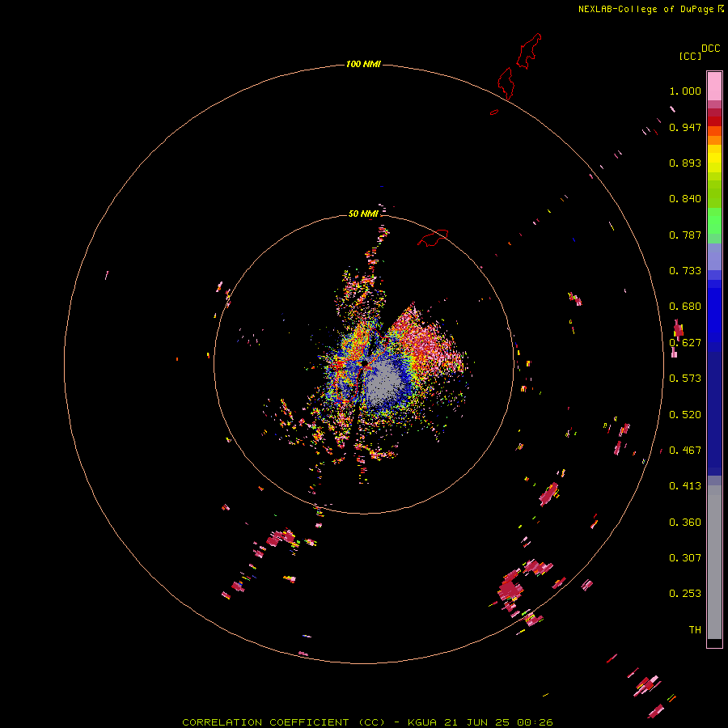728x728 pixels.
Task: Click the TH threshold label on the scale
Action: click(695, 630)
